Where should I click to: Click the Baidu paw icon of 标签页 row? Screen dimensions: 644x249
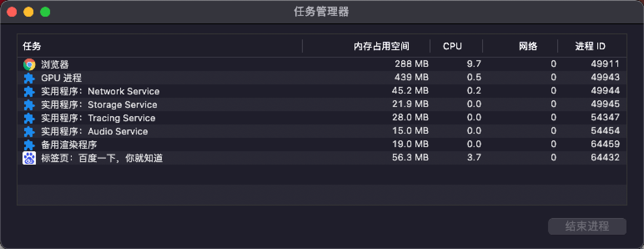click(x=29, y=158)
